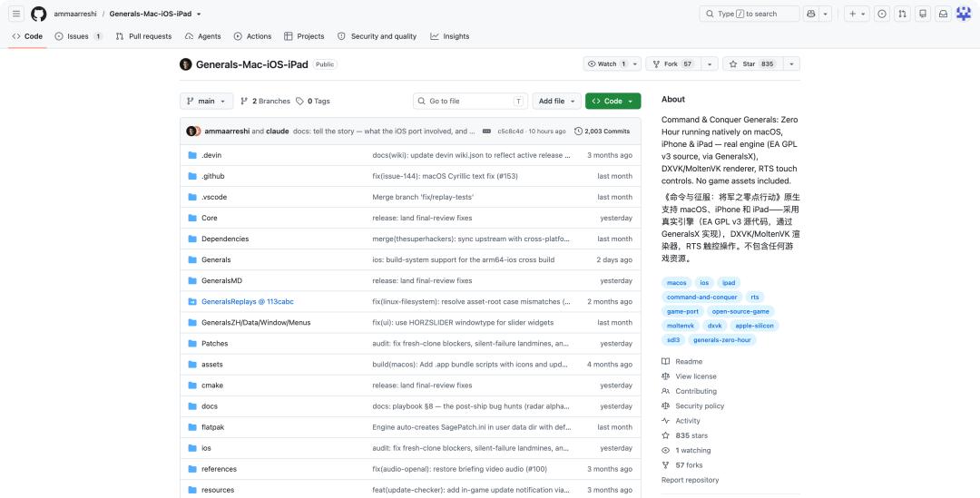Click the folder icon for Core
Image resolution: width=980 pixels, height=498 pixels.
pyautogui.click(x=192, y=218)
